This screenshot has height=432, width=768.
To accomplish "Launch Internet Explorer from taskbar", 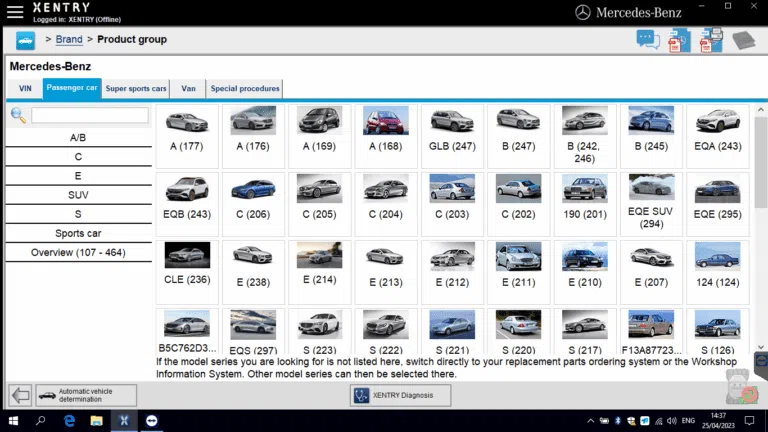I will [x=69, y=421].
